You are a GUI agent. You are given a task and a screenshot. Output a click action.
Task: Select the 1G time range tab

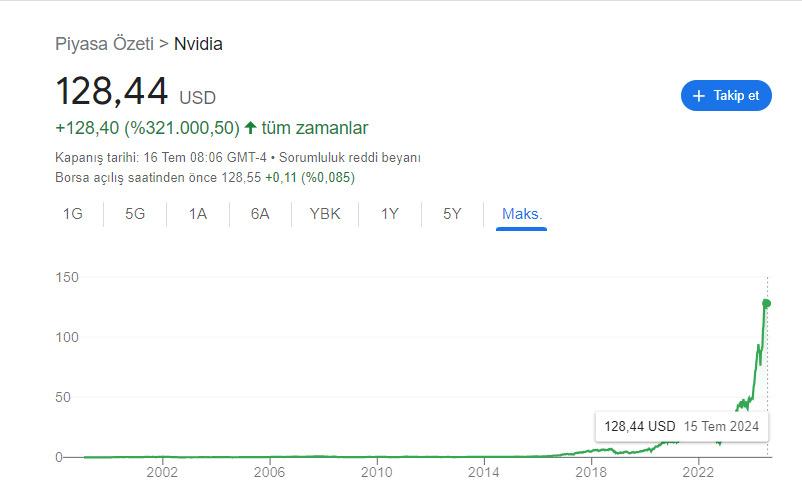(x=73, y=214)
